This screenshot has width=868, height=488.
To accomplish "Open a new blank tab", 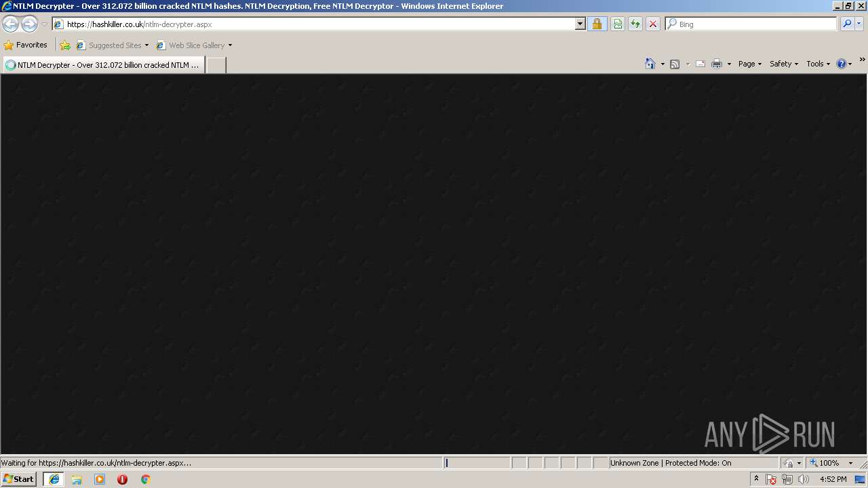I will coord(216,65).
